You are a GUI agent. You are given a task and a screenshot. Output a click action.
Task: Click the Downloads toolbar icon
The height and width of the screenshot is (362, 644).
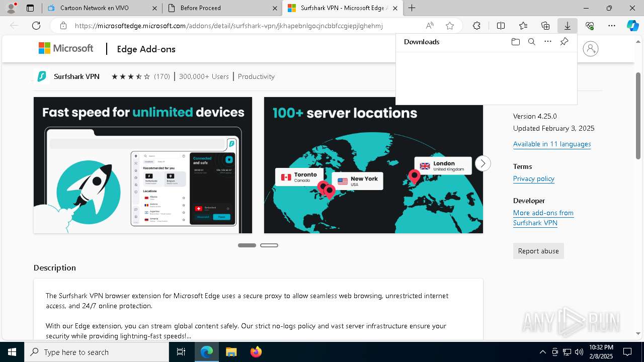[567, 26]
